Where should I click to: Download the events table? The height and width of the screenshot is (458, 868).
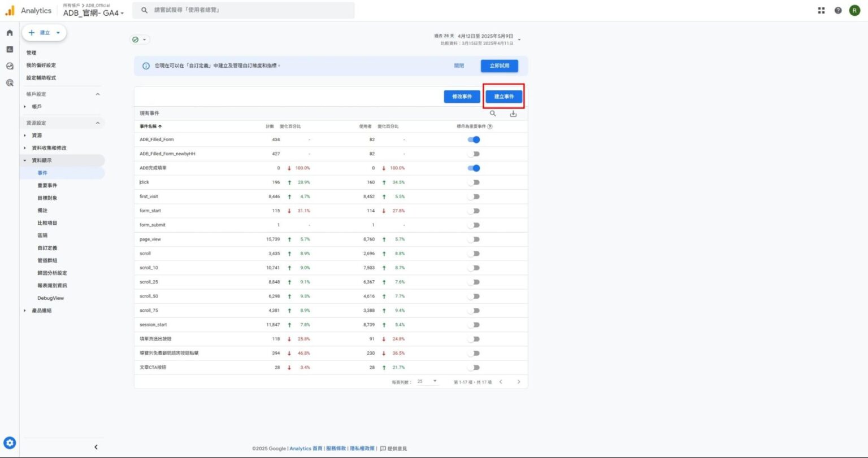point(513,114)
